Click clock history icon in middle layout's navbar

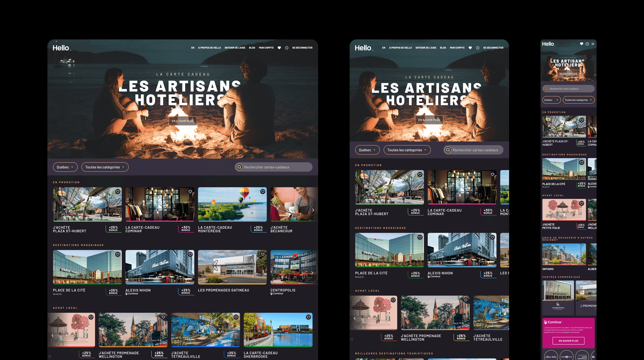coord(477,48)
